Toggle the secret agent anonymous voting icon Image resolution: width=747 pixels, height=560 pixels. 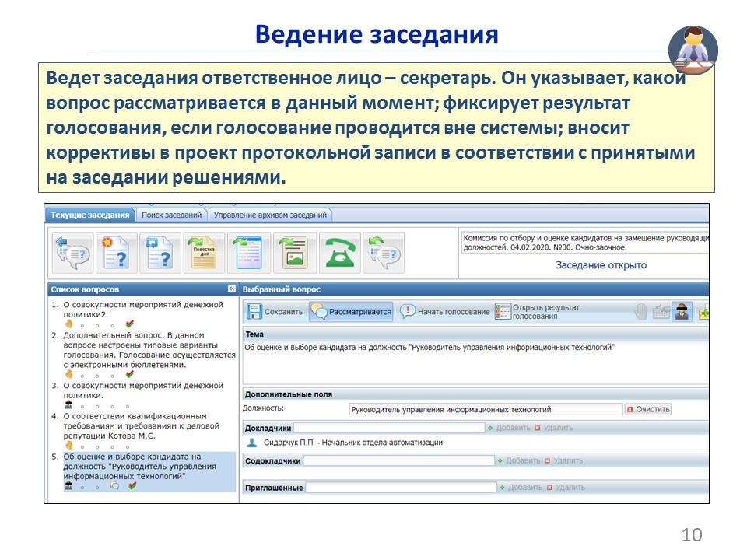pyautogui.click(x=682, y=312)
